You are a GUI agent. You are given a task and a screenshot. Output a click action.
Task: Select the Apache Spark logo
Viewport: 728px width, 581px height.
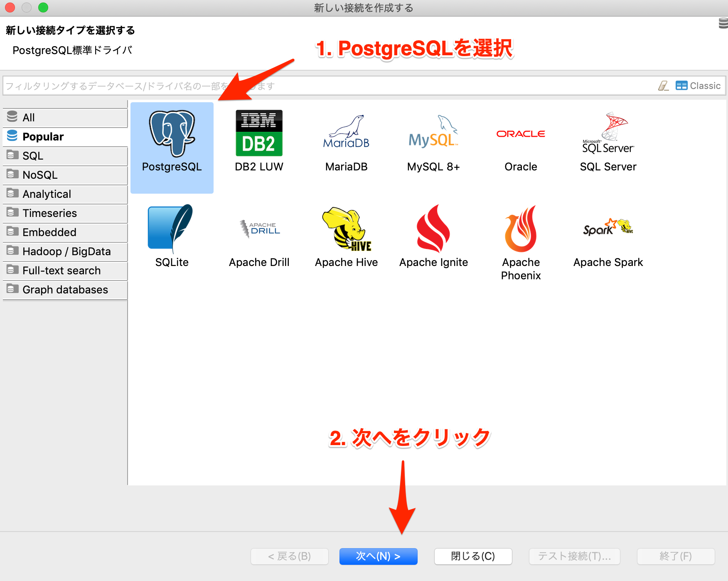pyautogui.click(x=608, y=227)
